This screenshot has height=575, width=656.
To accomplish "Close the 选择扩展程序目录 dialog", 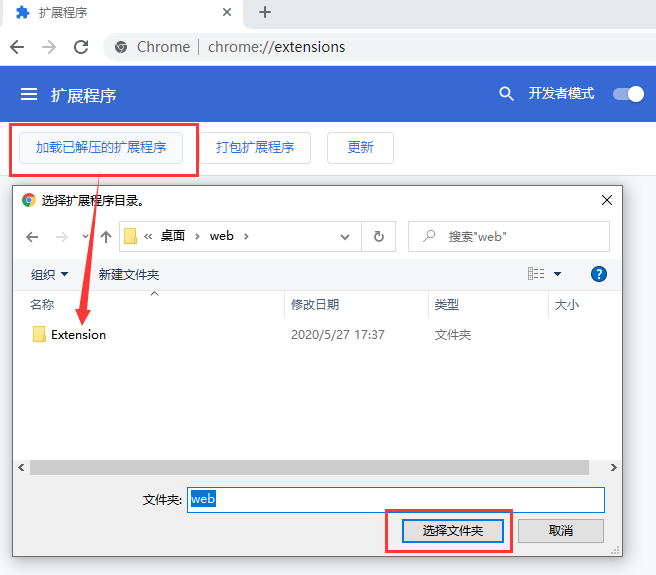I will pyautogui.click(x=607, y=200).
